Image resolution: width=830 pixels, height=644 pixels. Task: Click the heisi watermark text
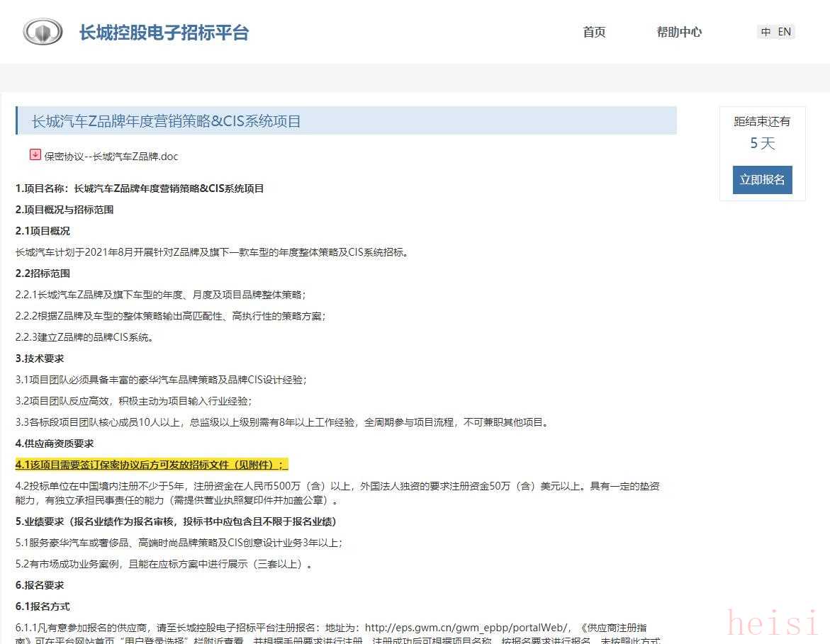pos(773,623)
